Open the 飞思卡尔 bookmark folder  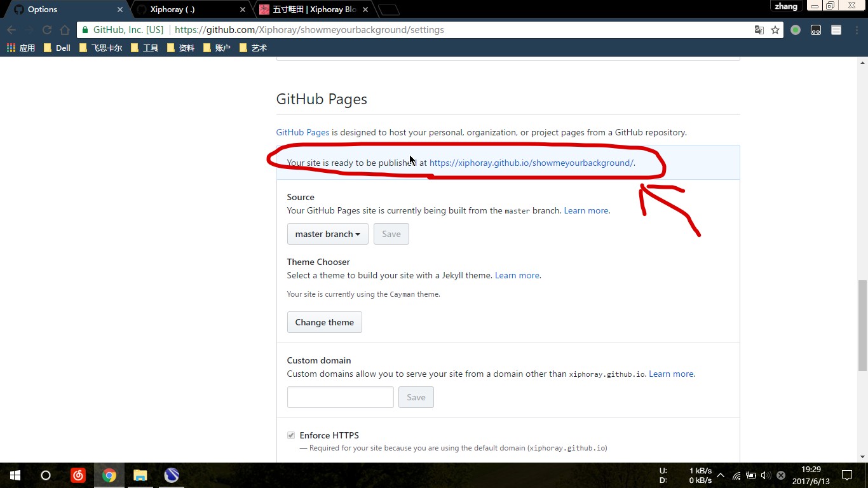100,48
